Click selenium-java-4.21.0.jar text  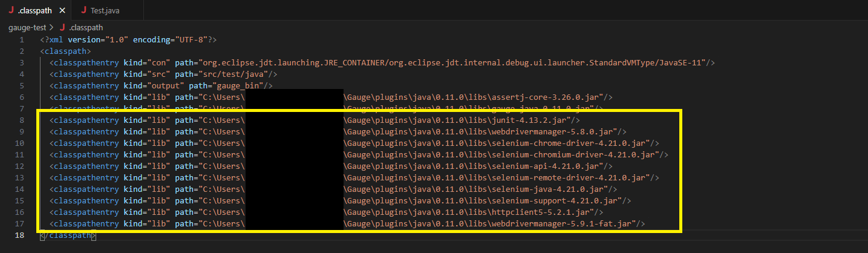point(549,189)
